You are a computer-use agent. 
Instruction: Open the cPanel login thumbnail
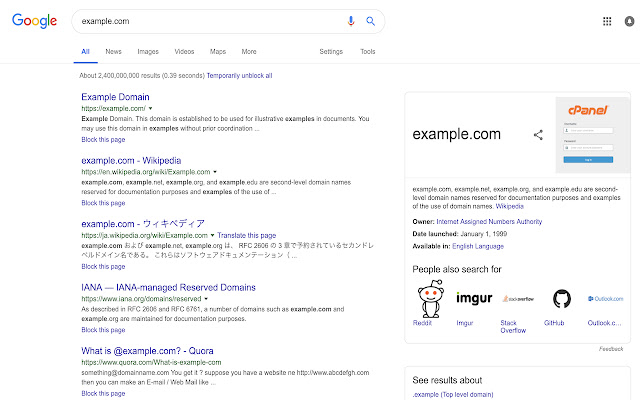593,135
